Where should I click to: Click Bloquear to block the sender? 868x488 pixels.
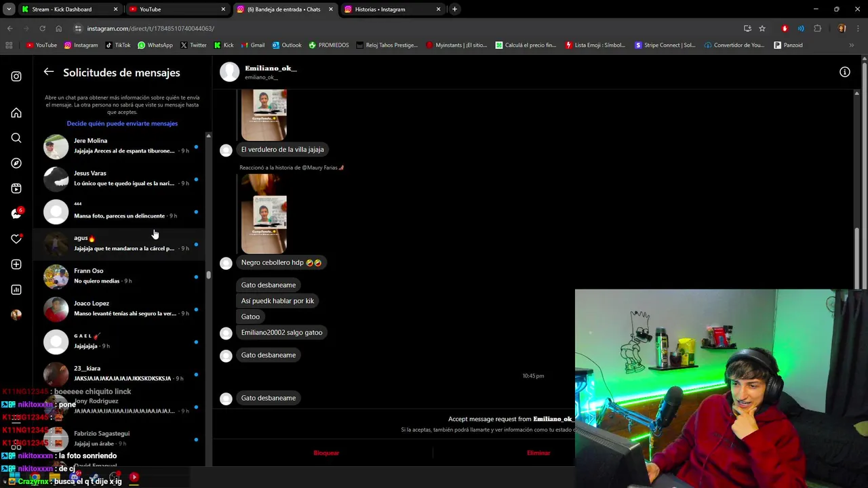click(326, 453)
